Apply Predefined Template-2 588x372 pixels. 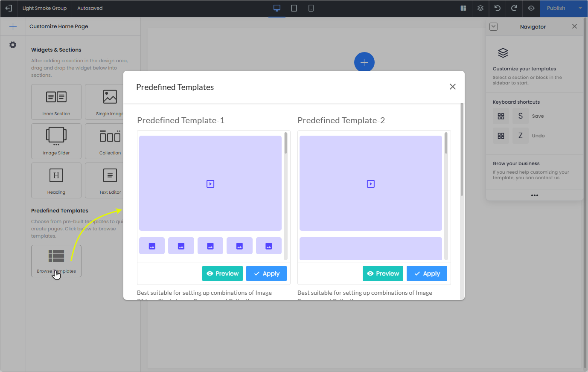(x=427, y=273)
